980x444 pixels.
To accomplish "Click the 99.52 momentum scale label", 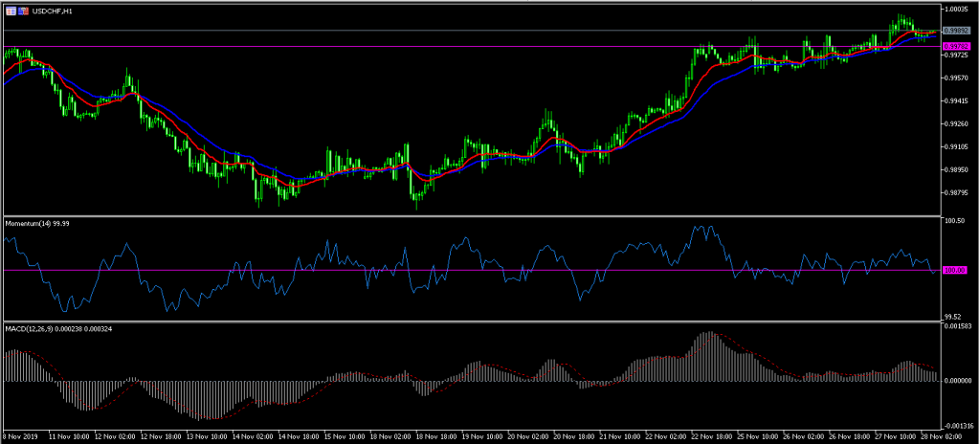I will (954, 317).
